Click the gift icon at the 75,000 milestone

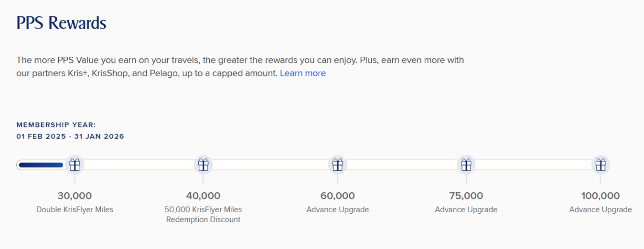point(466,165)
